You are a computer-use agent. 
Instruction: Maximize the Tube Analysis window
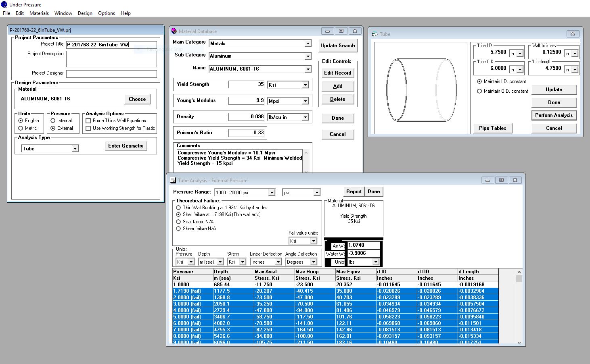pos(501,180)
